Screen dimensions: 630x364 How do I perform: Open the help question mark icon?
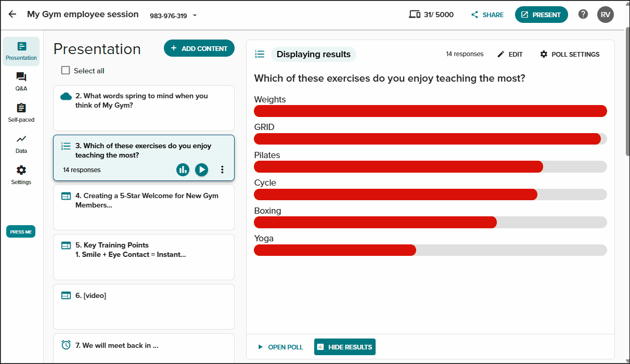coord(583,14)
